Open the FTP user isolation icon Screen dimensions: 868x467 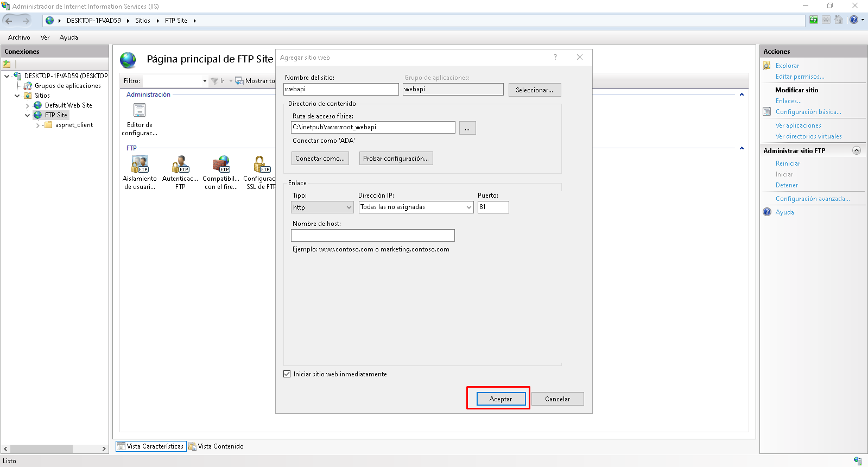point(140,165)
